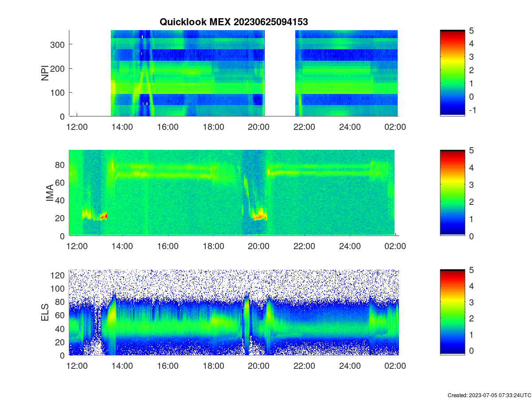The height and width of the screenshot is (399, 532).
Task: Click the ELS panel color bar
Action: pyautogui.click(x=452, y=313)
